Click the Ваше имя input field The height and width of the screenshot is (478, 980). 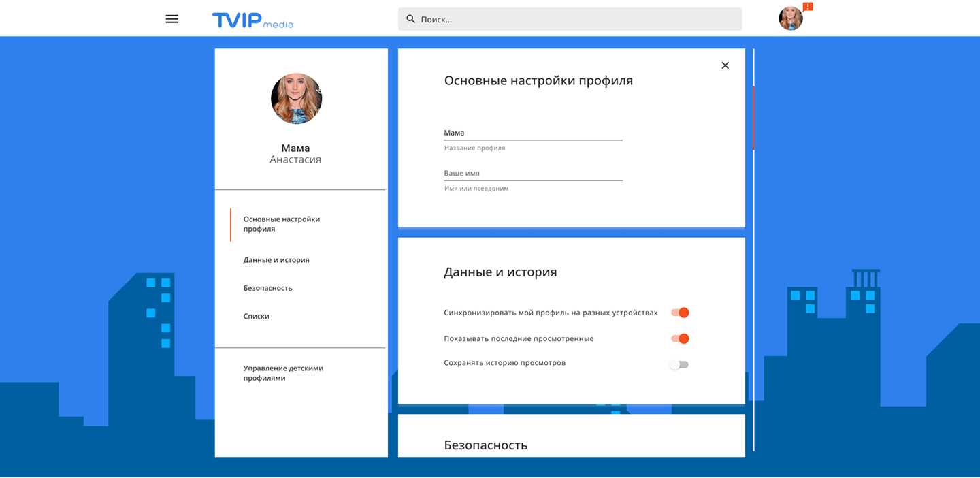[x=533, y=173]
